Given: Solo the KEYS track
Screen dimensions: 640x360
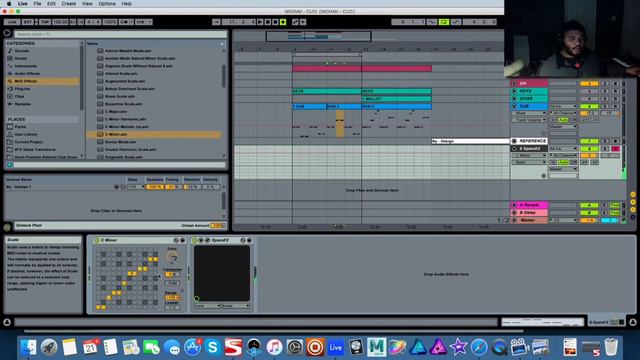Looking at the screenshot, I should [605, 91].
